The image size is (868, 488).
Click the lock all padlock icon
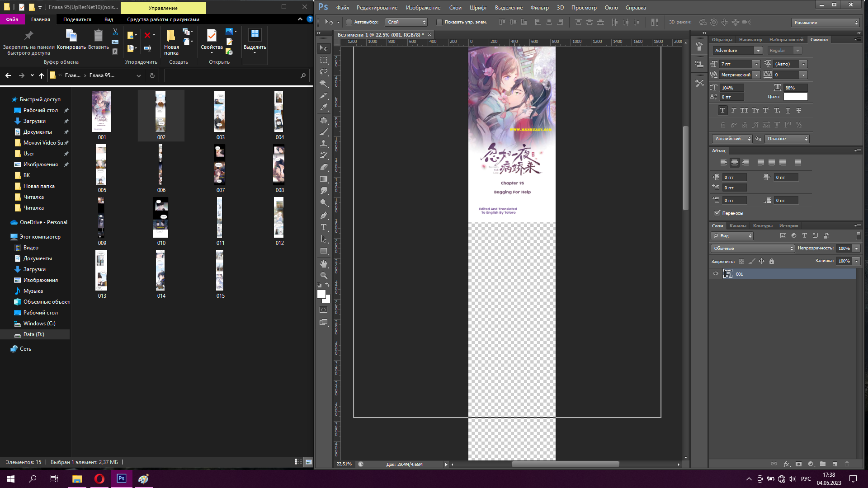coord(772,261)
